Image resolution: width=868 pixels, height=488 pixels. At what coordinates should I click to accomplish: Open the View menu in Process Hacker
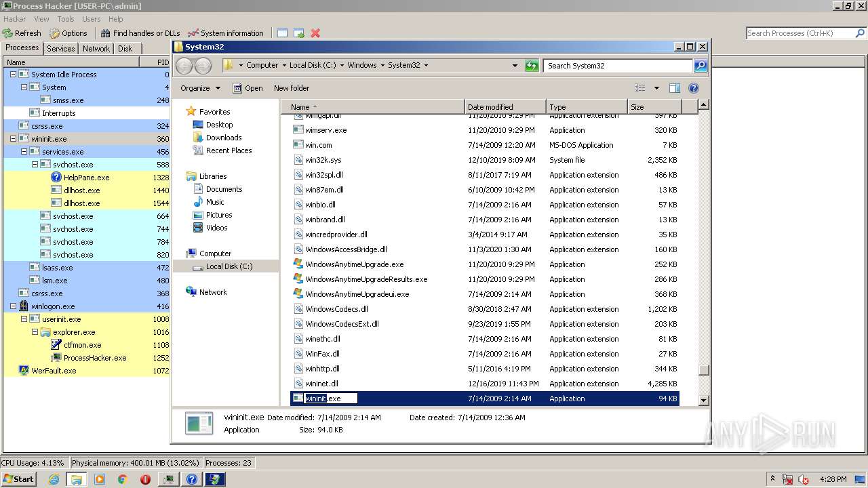point(41,19)
